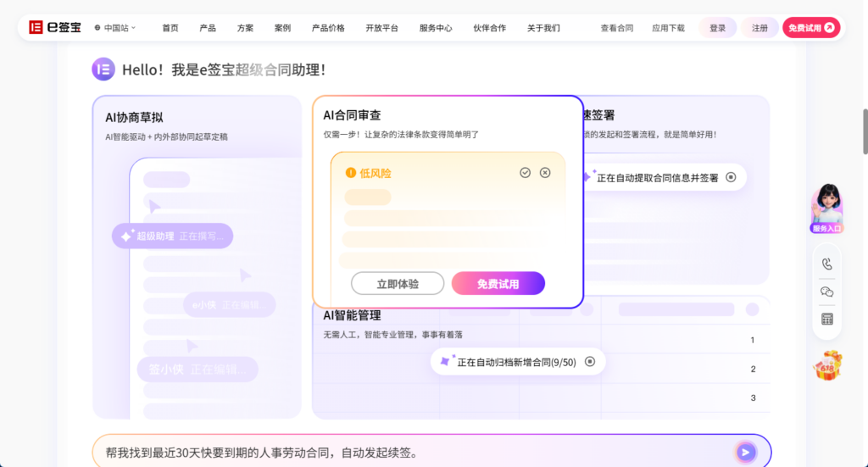Click the e签宝 logo

click(55, 28)
